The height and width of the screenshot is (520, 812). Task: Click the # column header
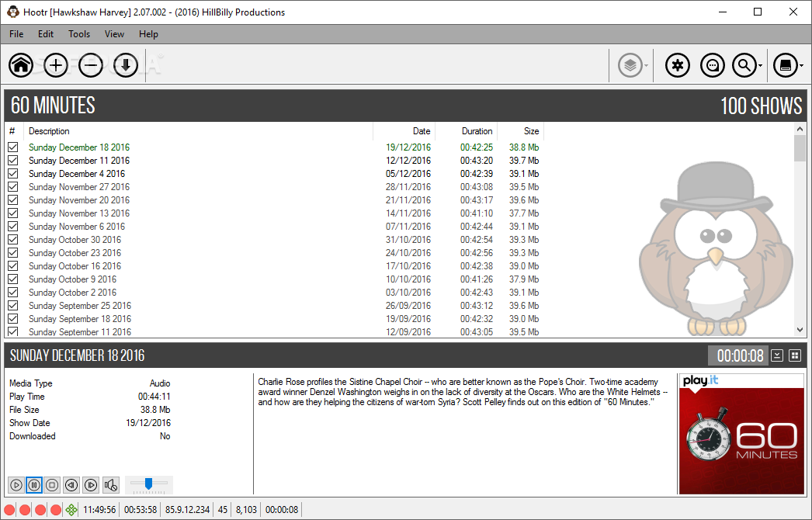15,131
